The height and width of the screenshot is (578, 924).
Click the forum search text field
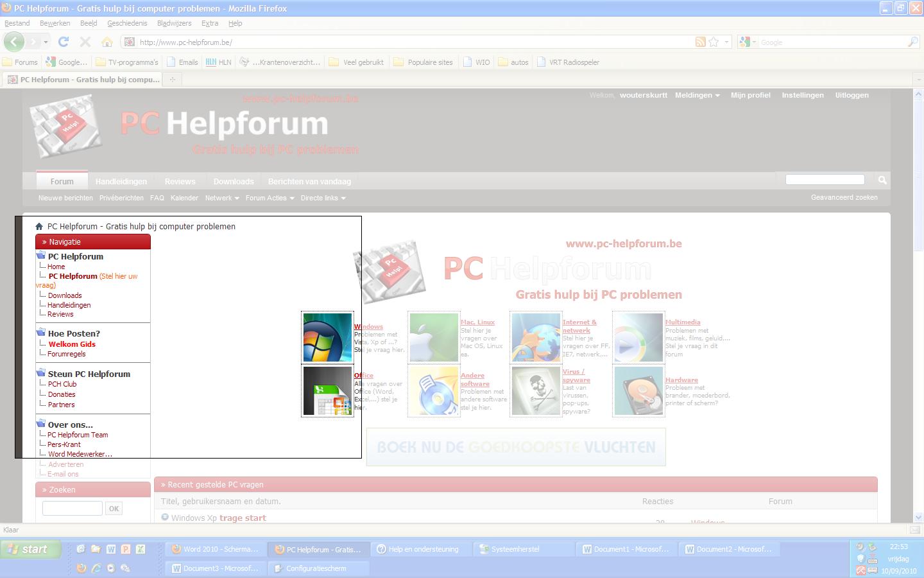pos(825,180)
